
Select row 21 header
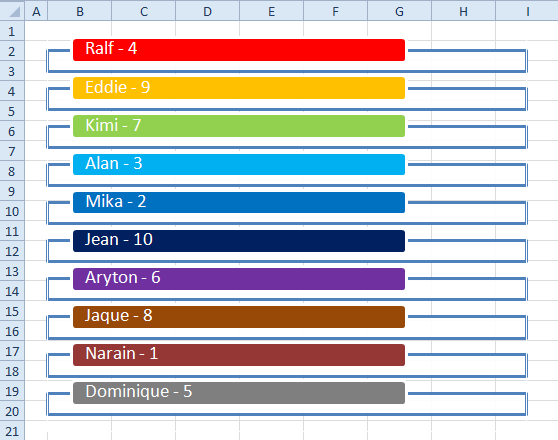(x=12, y=431)
